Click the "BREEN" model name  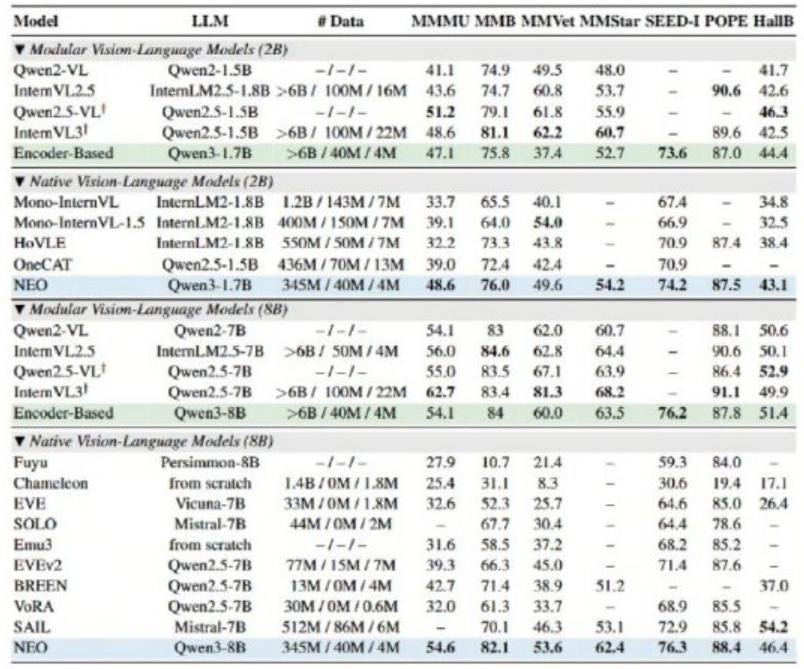[40, 585]
